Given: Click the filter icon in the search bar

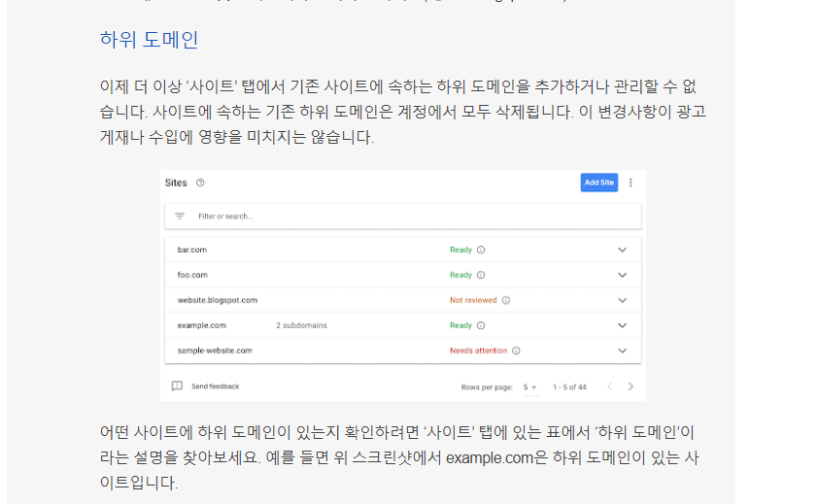Looking at the screenshot, I should (x=180, y=216).
